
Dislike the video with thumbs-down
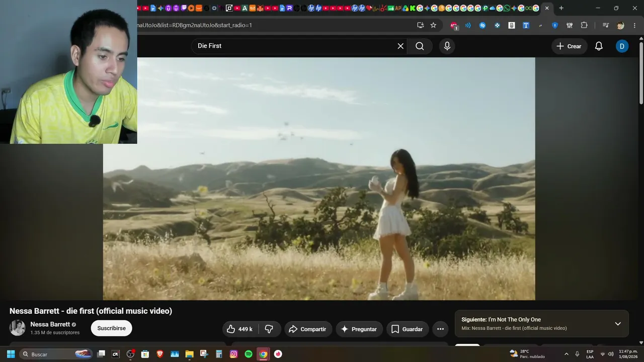pos(269,329)
